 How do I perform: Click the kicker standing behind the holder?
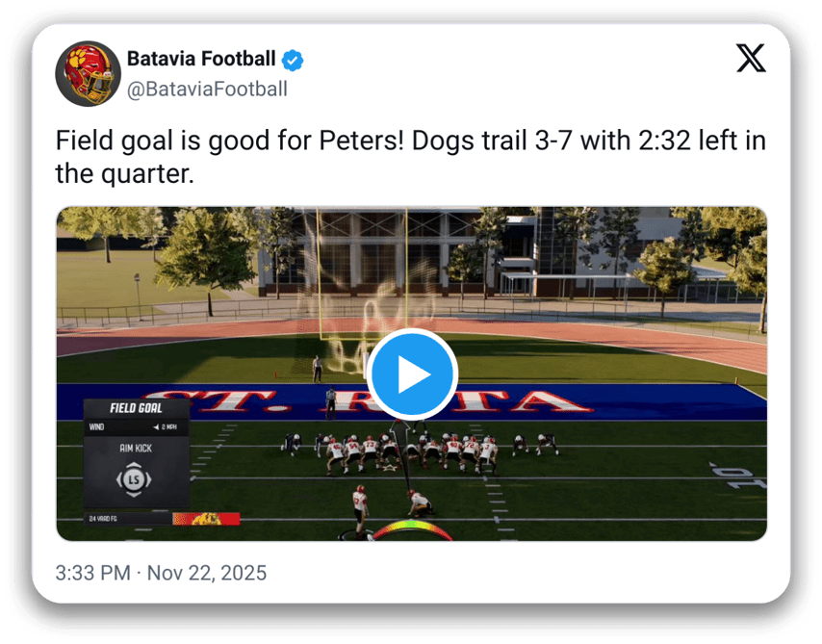click(x=359, y=510)
